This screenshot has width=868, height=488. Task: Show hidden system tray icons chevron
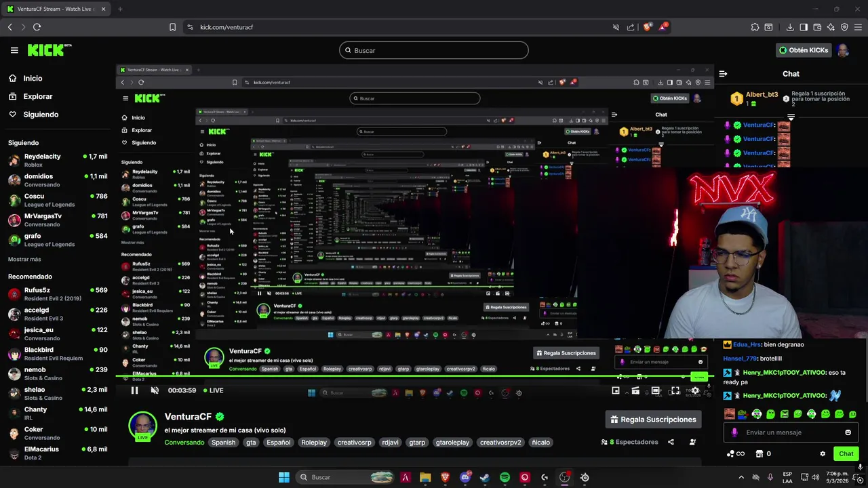click(x=741, y=477)
